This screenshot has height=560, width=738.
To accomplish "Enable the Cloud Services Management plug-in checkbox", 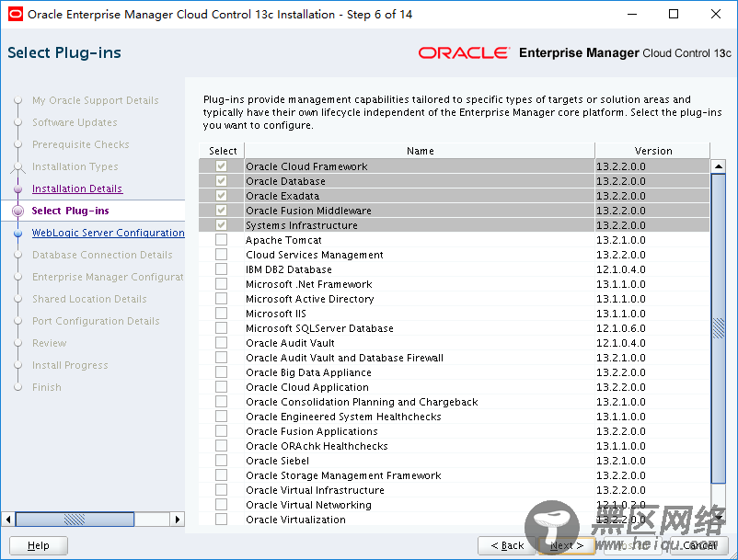I will tap(221, 255).
